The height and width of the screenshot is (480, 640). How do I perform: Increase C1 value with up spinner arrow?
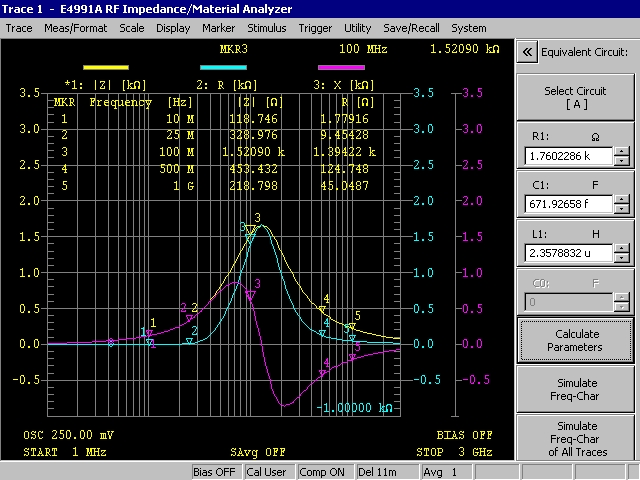coord(622,200)
